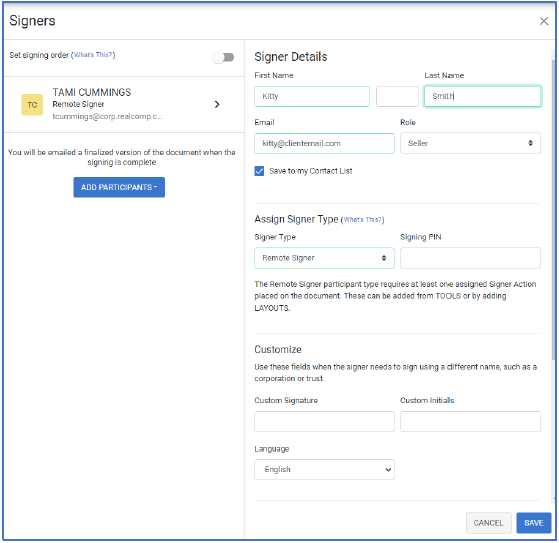Click the Signing PIN input field
Viewport: 559px width, 543px height.
470,258
